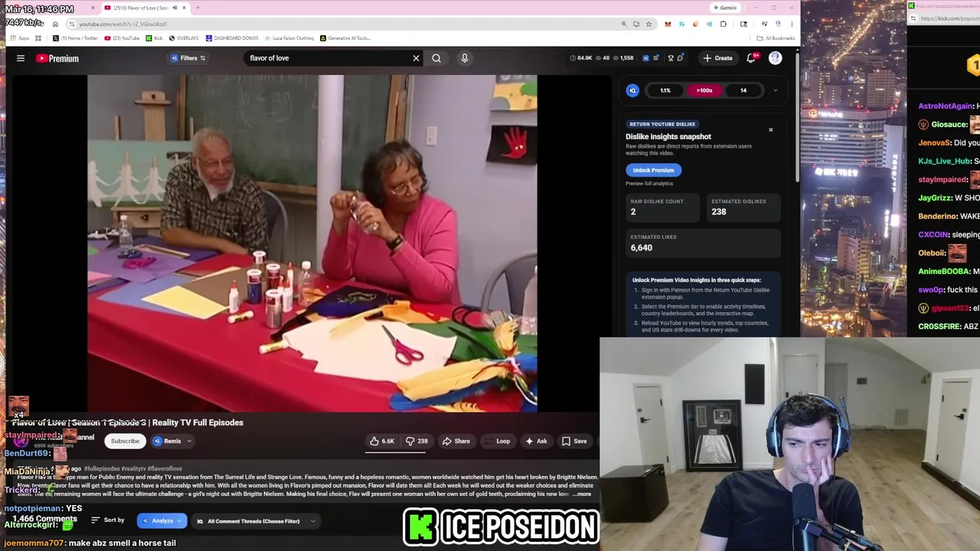Click the Remix button
980x551 pixels.
point(168,441)
